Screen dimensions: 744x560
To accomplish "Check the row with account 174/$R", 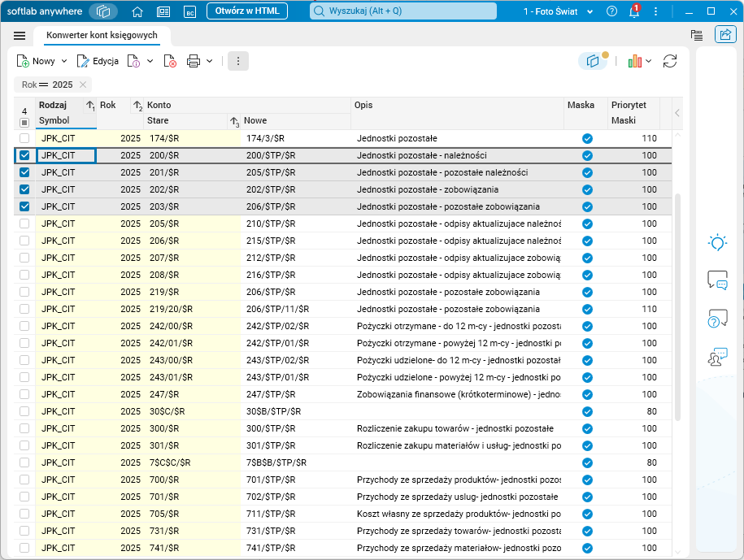I will pos(24,138).
